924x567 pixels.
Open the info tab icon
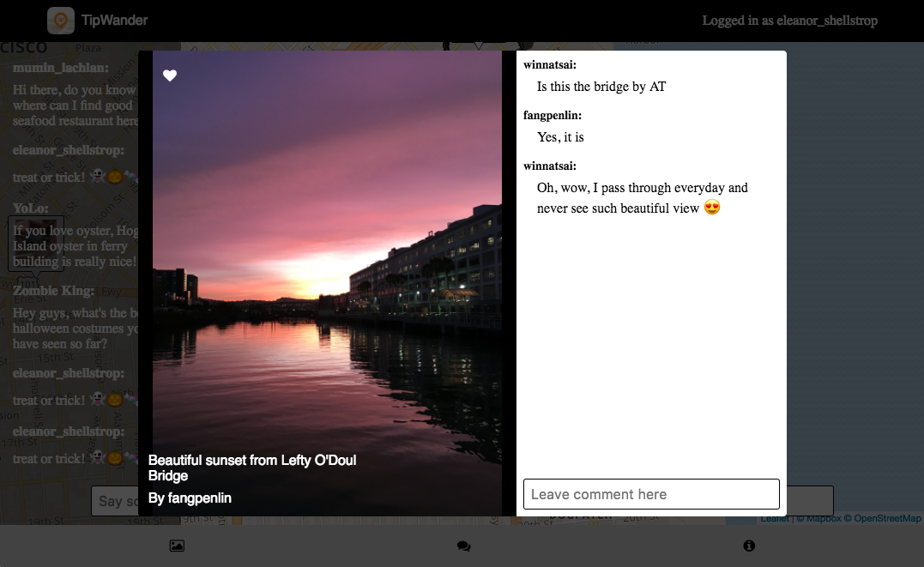(749, 546)
